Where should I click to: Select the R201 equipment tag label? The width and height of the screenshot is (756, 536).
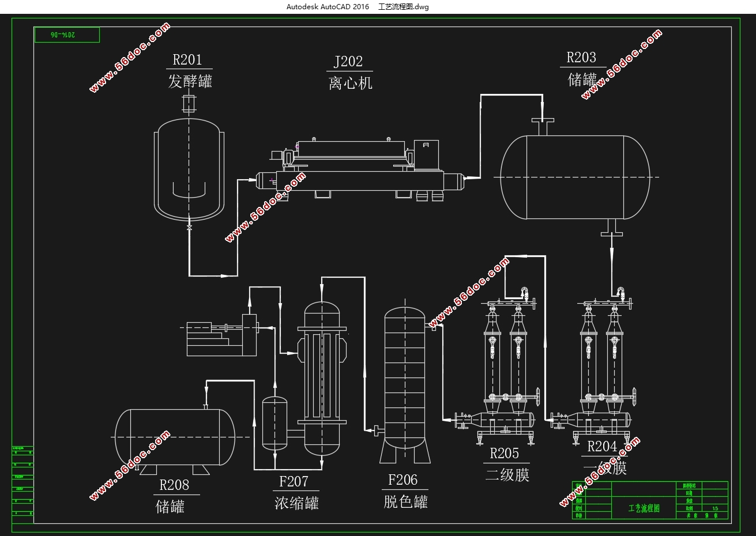[187, 59]
